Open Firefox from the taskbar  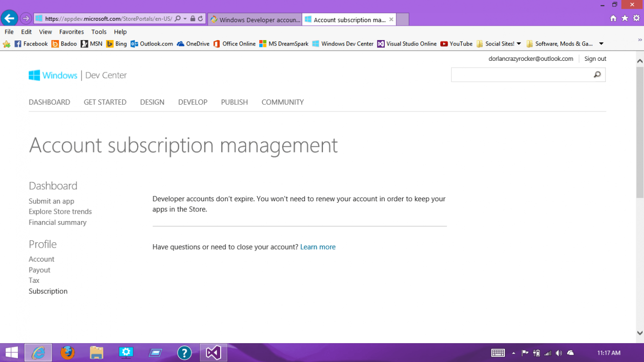[68, 353]
